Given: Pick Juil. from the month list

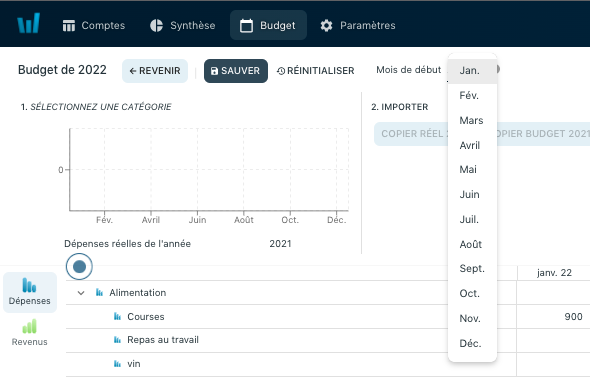Looking at the screenshot, I should click(472, 219).
